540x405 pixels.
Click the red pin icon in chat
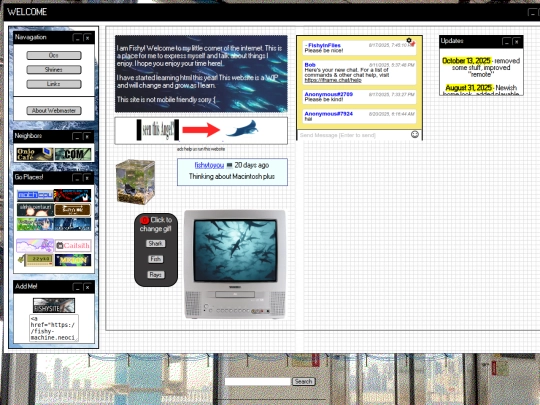[x=413, y=43]
